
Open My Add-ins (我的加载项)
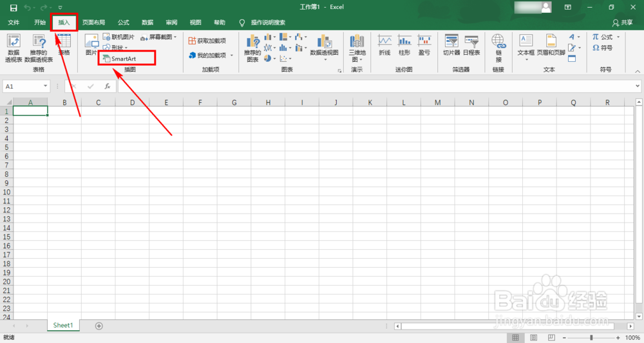point(207,55)
